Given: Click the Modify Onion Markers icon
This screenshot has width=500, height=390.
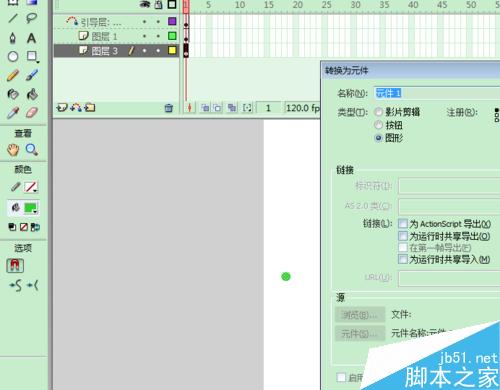Looking at the screenshot, I should 247,108.
